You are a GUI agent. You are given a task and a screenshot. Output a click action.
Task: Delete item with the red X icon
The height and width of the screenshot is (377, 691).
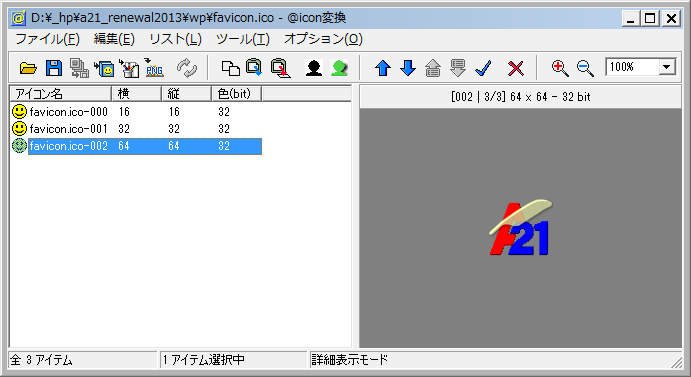pos(516,68)
